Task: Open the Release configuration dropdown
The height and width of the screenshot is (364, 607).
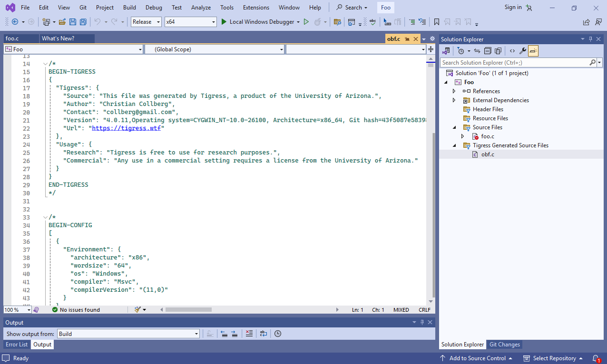Action: (x=146, y=22)
